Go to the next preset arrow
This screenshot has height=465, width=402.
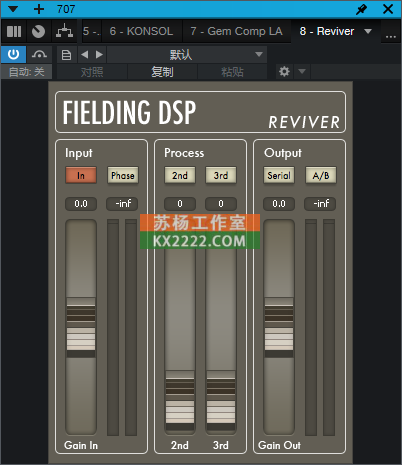tap(99, 55)
